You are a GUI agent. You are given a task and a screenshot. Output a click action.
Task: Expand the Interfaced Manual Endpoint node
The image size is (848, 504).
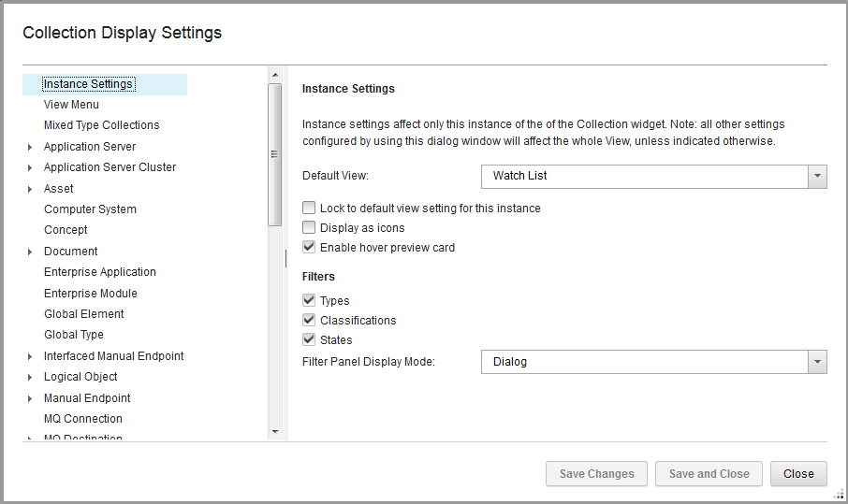pos(30,356)
